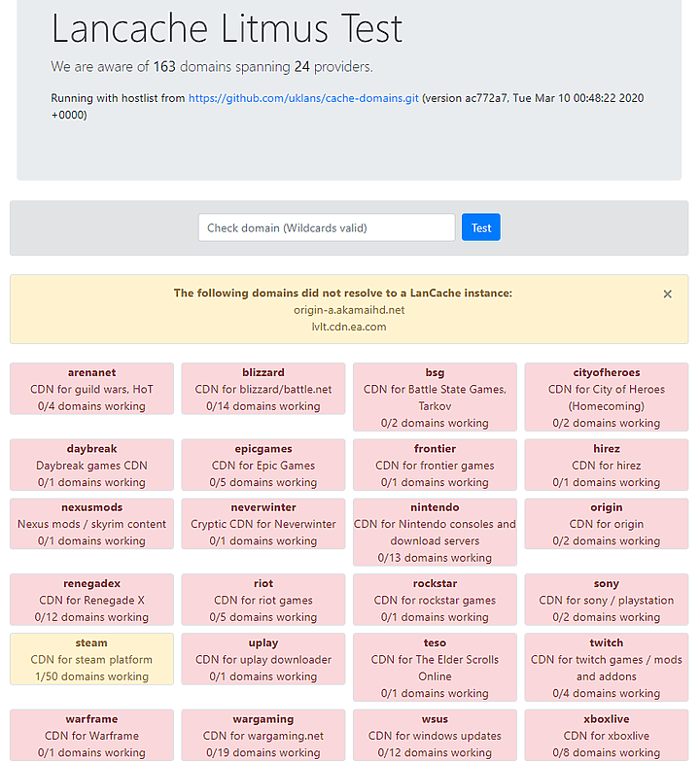Click the teso Elder Scrolls Online card
This screenshot has height=762, width=700.
pyautogui.click(x=436, y=667)
